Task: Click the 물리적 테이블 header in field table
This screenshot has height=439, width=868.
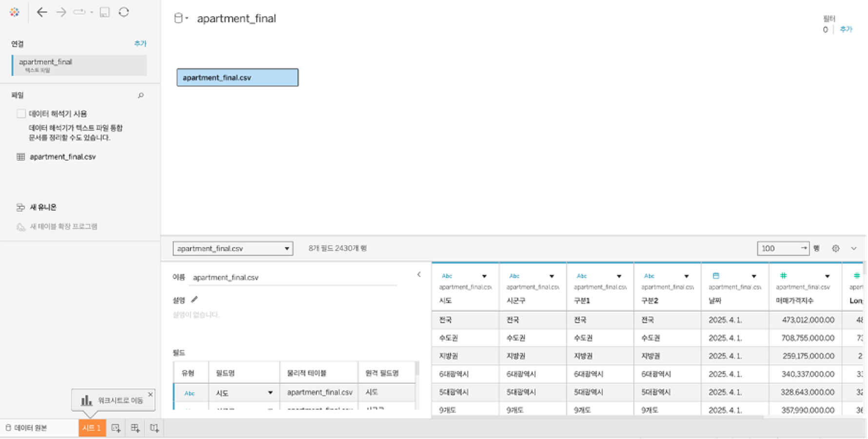Action: click(307, 373)
